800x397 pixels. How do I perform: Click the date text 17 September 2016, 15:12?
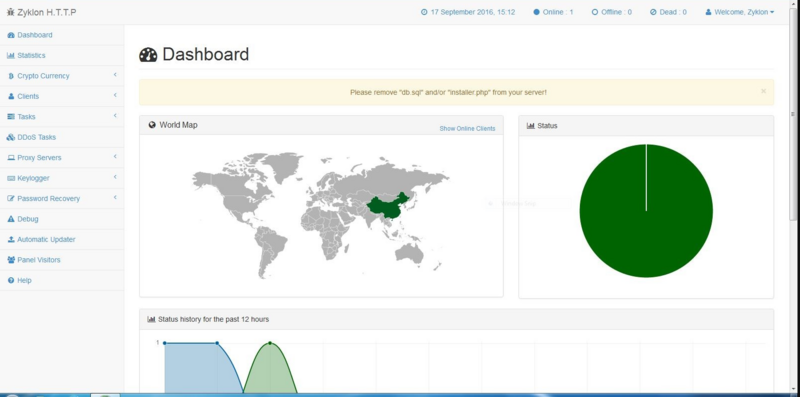[472, 12]
